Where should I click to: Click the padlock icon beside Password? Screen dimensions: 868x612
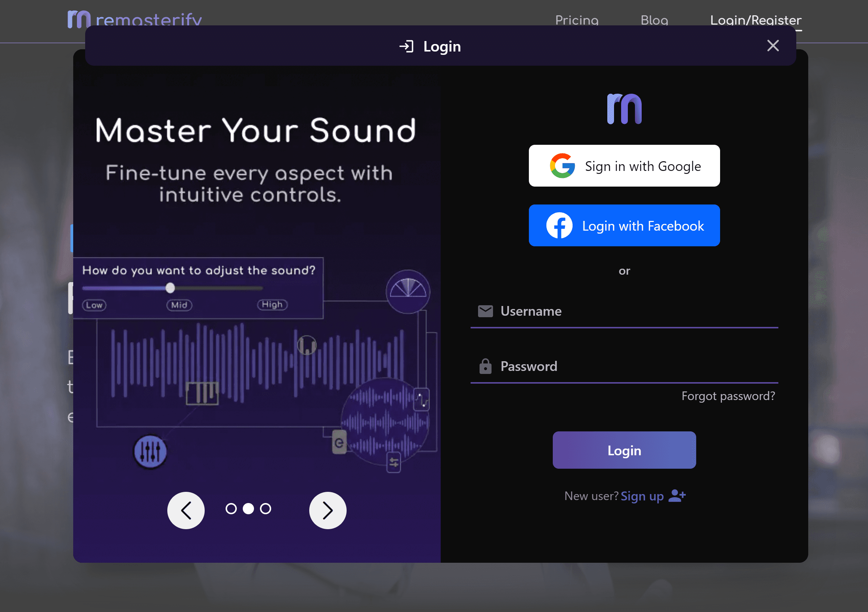pyautogui.click(x=485, y=366)
